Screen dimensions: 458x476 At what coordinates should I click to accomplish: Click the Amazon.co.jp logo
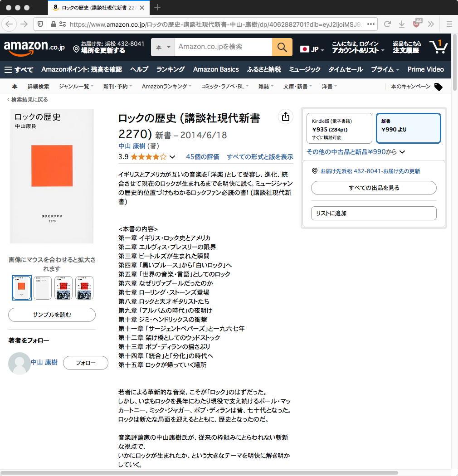[34, 48]
